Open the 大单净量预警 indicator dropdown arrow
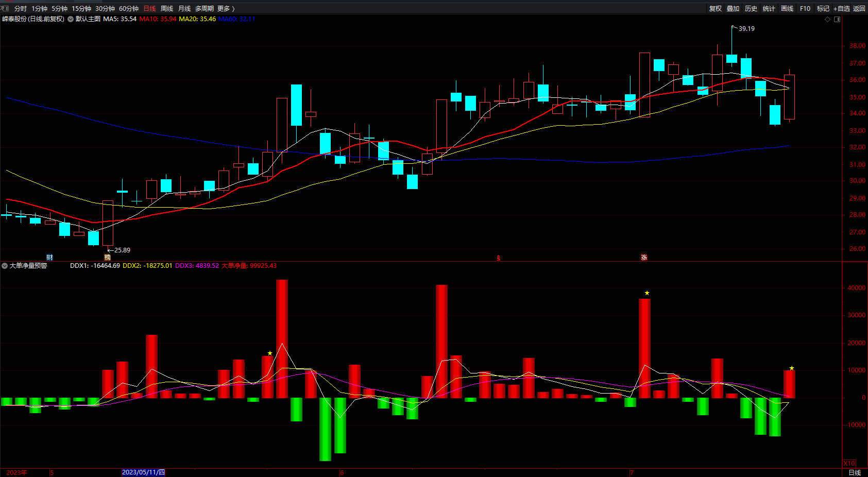Screen dimensions: 868x477 pyautogui.click(x=5, y=266)
